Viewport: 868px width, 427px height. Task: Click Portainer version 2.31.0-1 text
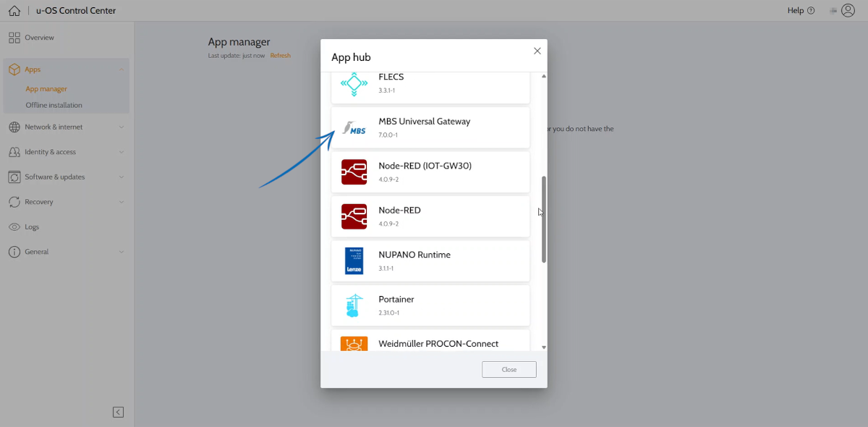tap(389, 313)
